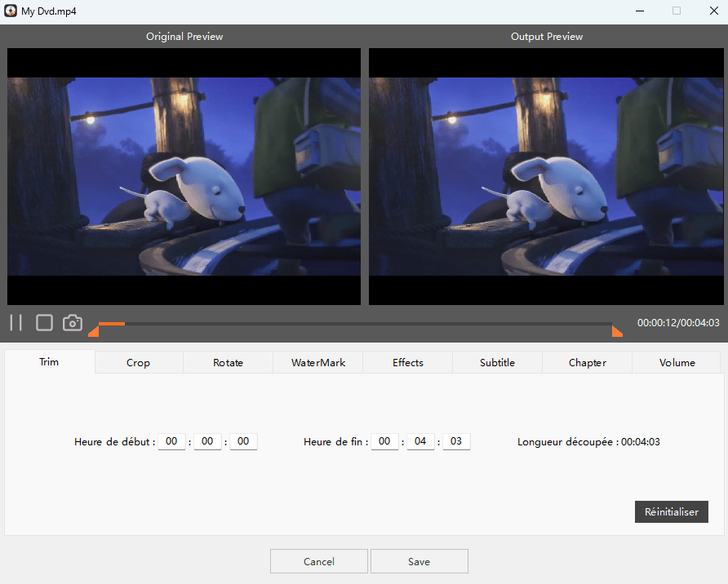Open the Volume tab
This screenshot has width=728, height=584.
click(677, 362)
